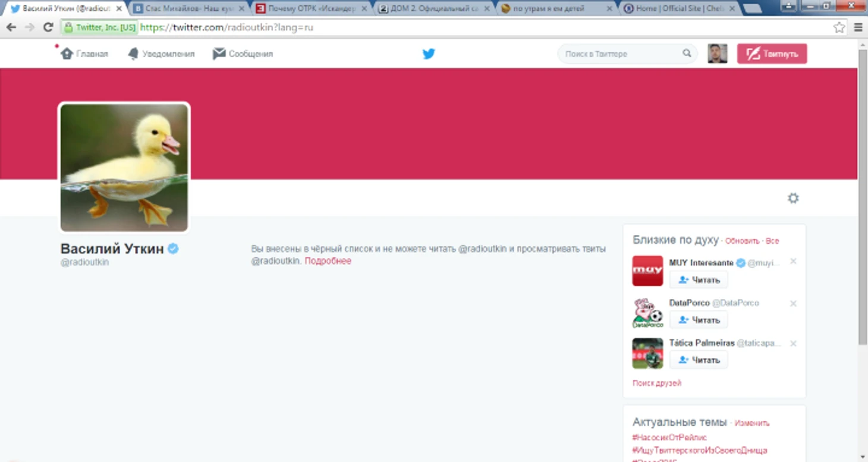Open DataPorco pig avatar
This screenshot has width=868, height=462.
pyautogui.click(x=647, y=313)
